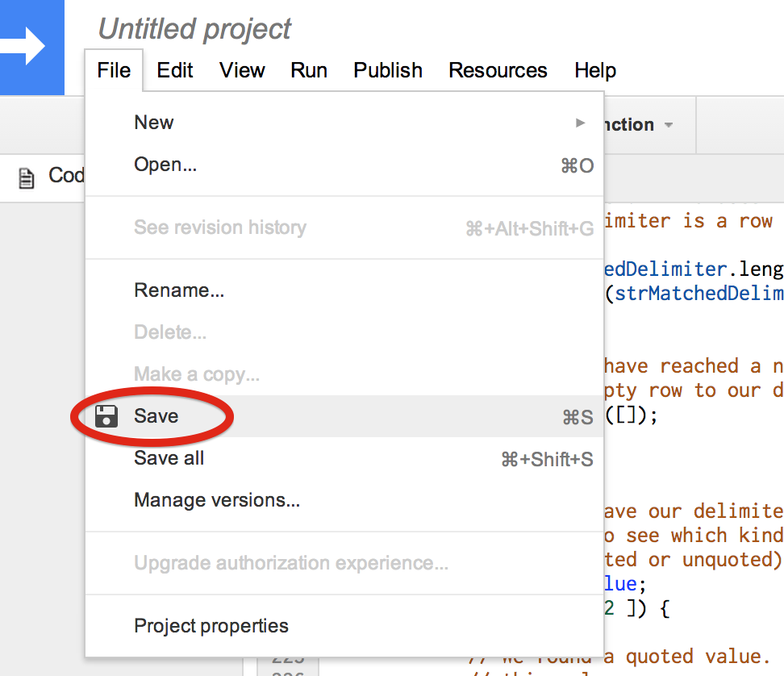
Task: Click the Code file document icon
Action: point(27,177)
